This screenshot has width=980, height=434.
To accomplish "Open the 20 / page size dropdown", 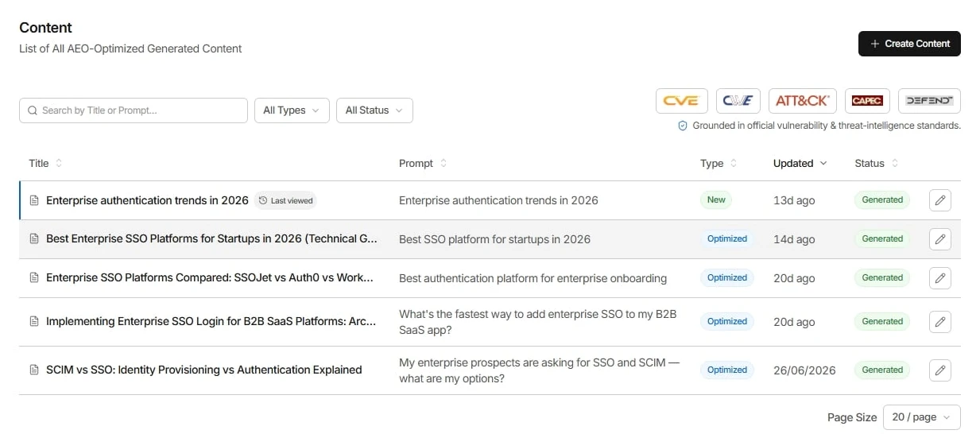I will pos(922,417).
